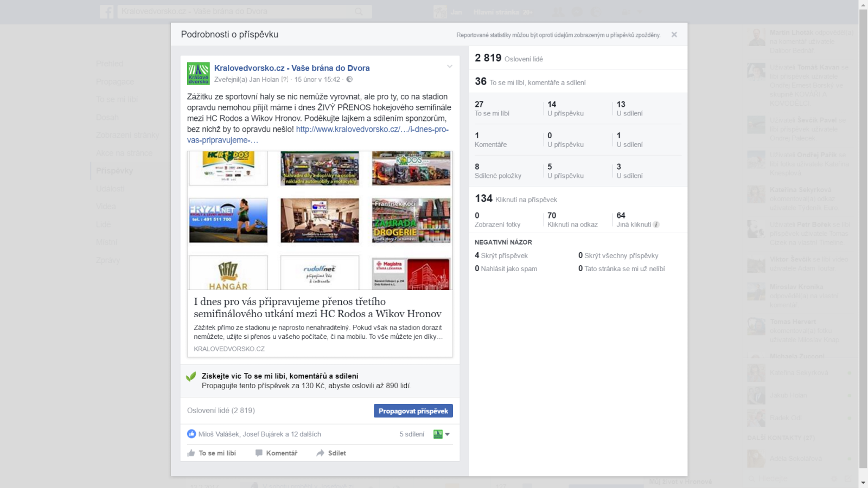Click the Facebook logo icon
The image size is (868, 488).
point(107,11)
